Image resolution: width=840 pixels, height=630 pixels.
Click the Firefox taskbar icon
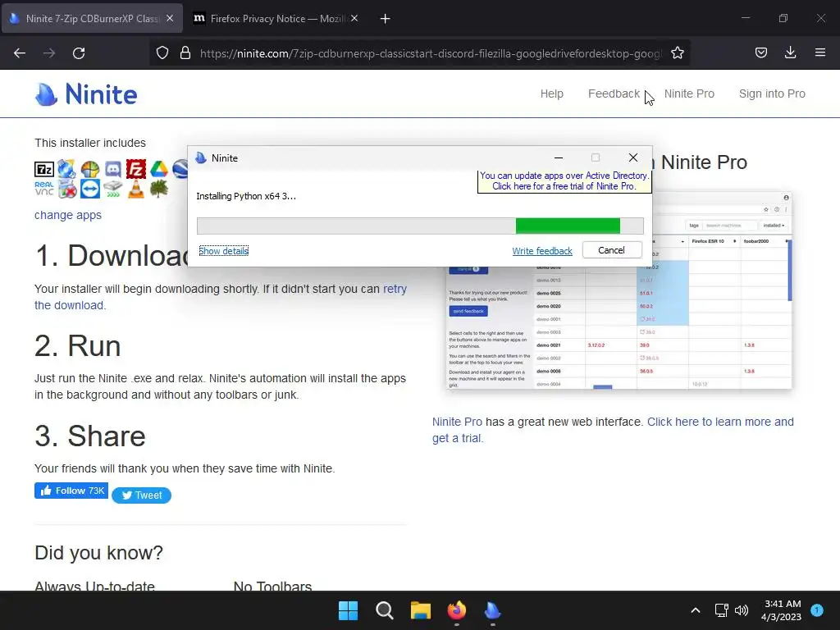(456, 610)
